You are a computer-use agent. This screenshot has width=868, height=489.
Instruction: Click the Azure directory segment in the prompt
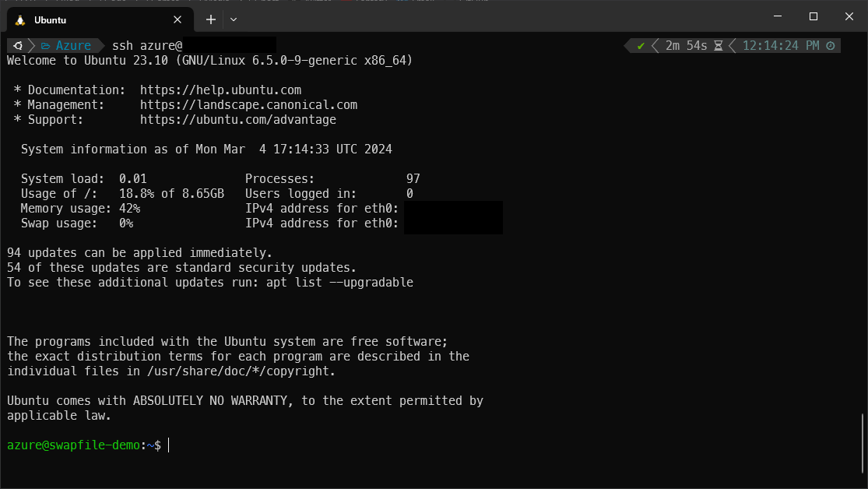click(73, 45)
